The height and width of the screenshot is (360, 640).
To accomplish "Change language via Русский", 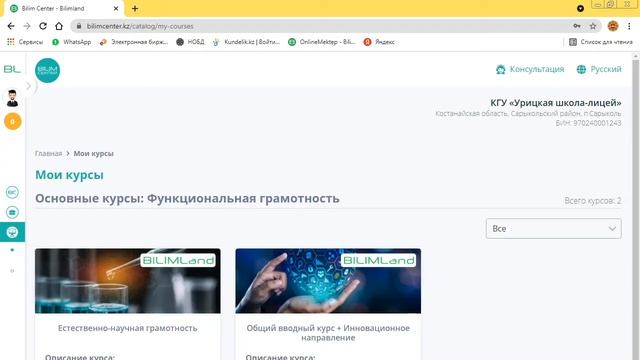I will click(606, 69).
